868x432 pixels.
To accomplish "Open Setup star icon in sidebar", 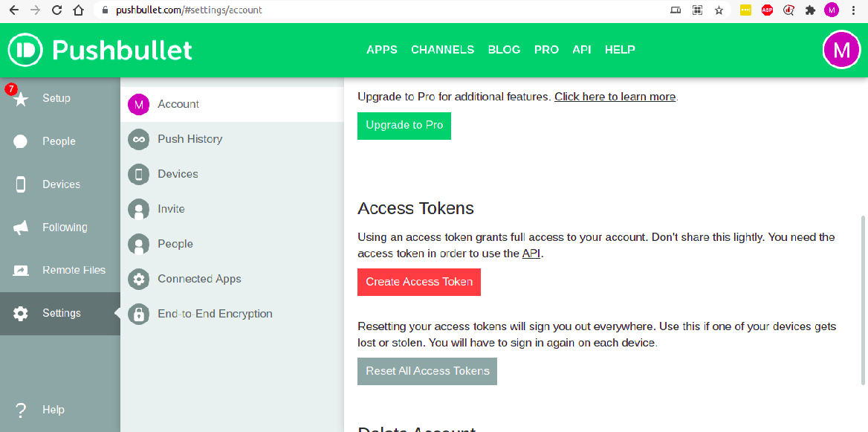I will [21, 98].
